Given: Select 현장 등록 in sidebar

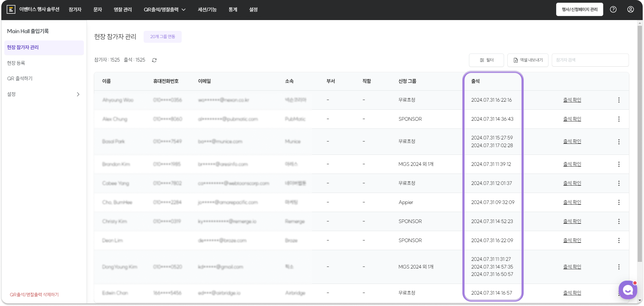Looking at the screenshot, I should coord(16,63).
